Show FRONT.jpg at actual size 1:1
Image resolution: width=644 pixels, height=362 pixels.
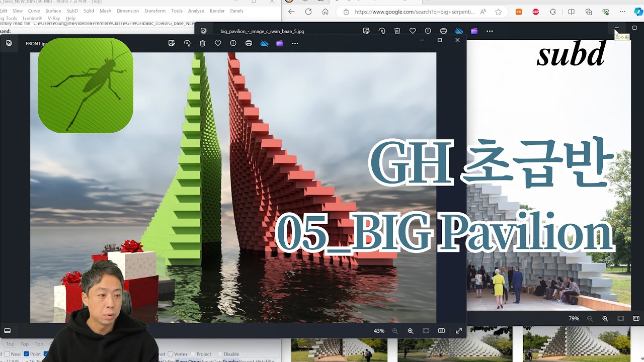point(441,331)
